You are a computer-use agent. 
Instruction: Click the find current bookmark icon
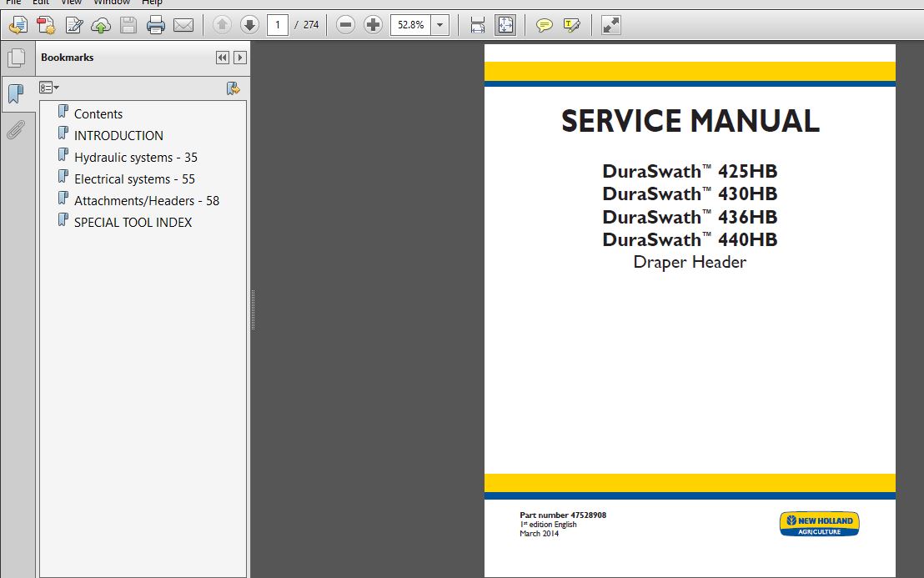click(234, 88)
